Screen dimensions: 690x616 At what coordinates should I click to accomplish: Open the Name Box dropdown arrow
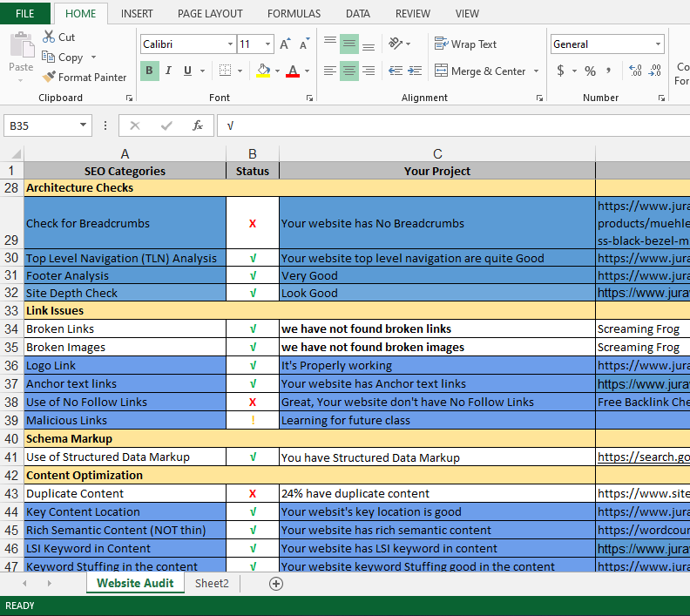coord(84,125)
